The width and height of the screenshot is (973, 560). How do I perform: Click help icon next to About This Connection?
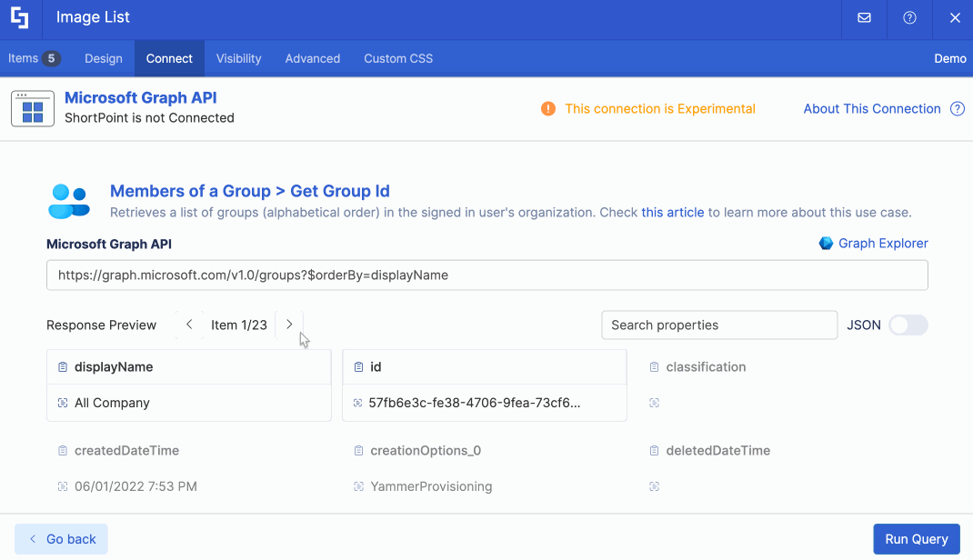point(958,108)
